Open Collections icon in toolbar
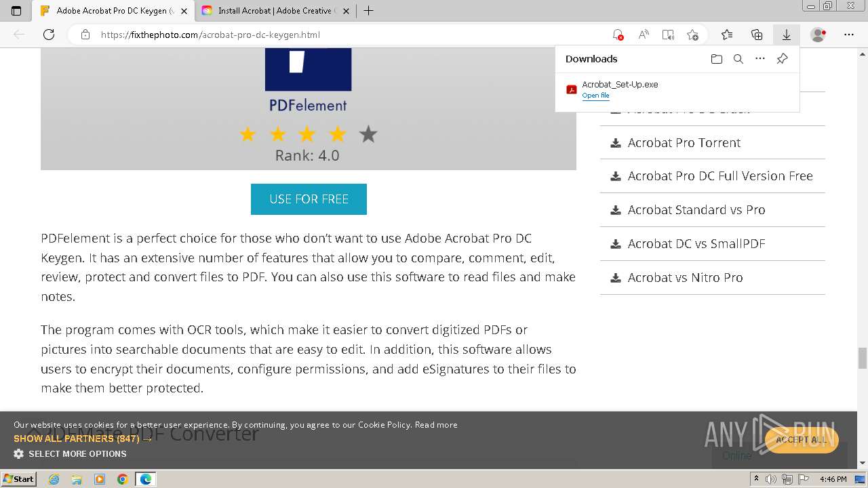This screenshot has height=488, width=868. (757, 35)
